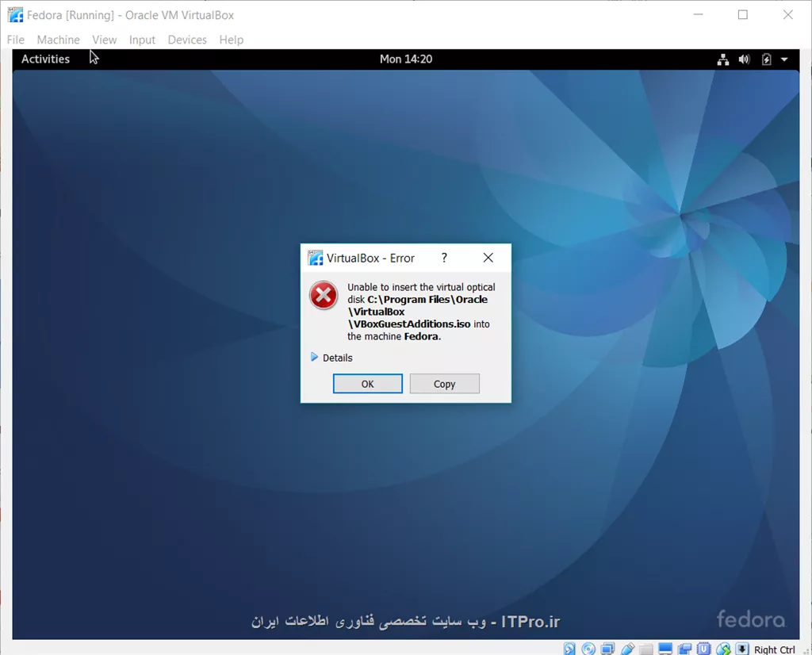This screenshot has height=655, width=812.
Task: Click the VirtualBox logo in the error dialog title
Action: 316,258
